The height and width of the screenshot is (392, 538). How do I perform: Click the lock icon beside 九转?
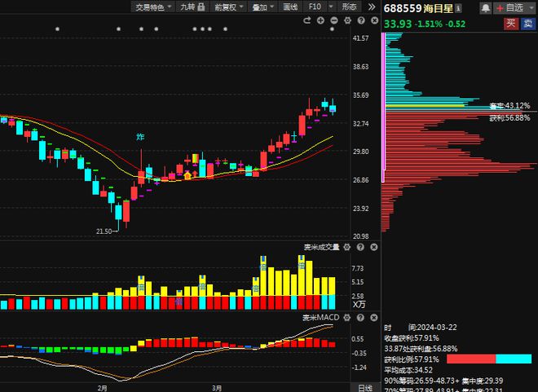201,7
